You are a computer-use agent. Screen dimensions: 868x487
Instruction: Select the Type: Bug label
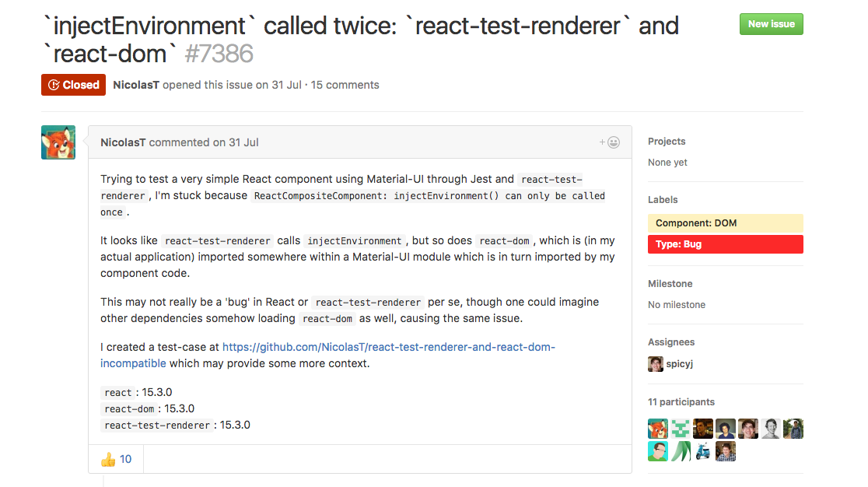click(725, 244)
